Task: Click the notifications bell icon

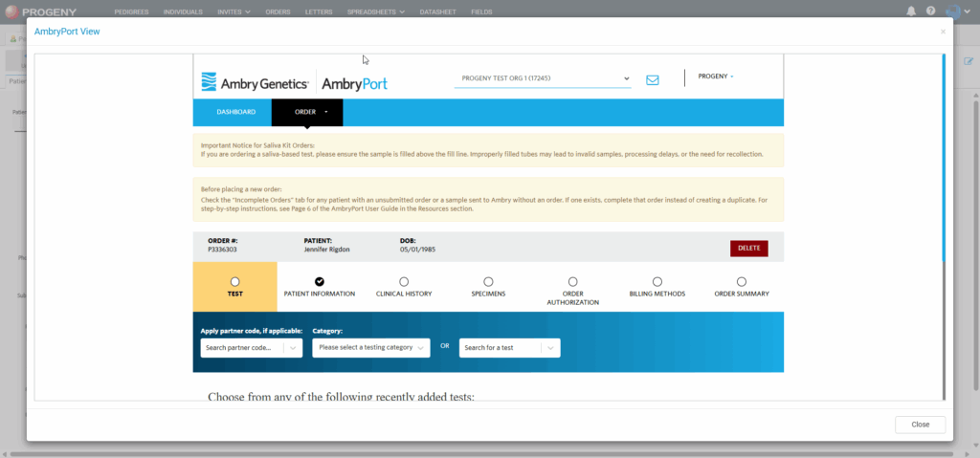Action: (911, 11)
